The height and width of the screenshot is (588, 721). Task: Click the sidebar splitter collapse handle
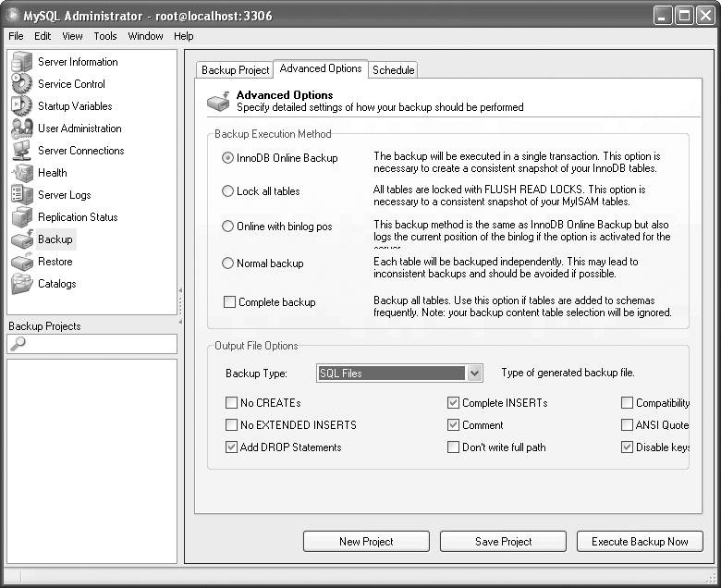coord(180,306)
